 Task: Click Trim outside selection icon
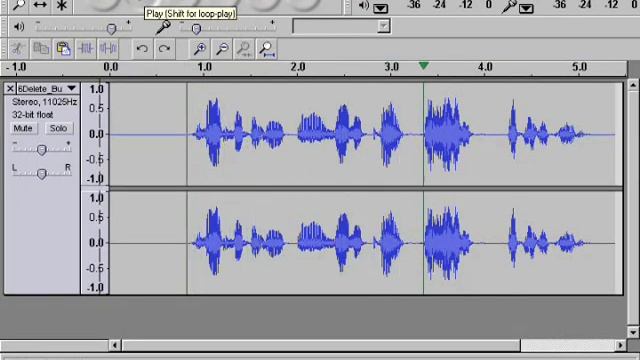tap(86, 49)
